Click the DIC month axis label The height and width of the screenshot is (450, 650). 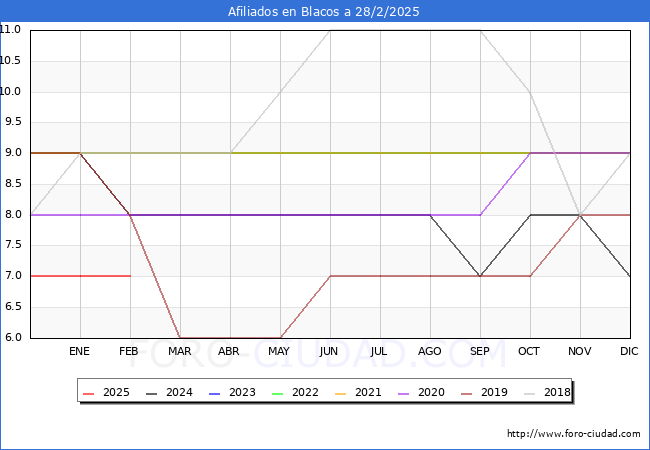(629, 351)
